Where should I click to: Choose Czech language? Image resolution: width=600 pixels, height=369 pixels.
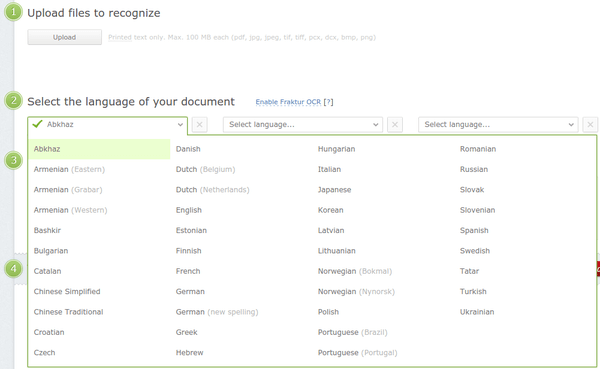coord(44,353)
